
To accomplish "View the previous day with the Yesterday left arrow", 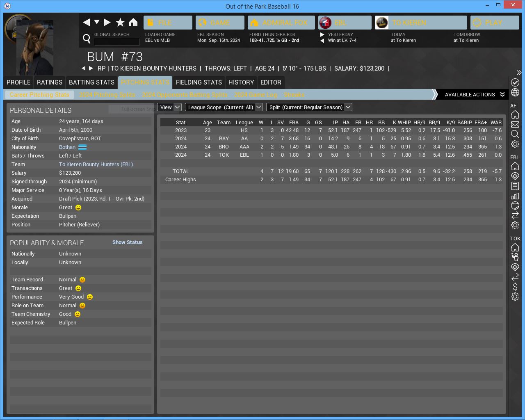I will pyautogui.click(x=322, y=41).
